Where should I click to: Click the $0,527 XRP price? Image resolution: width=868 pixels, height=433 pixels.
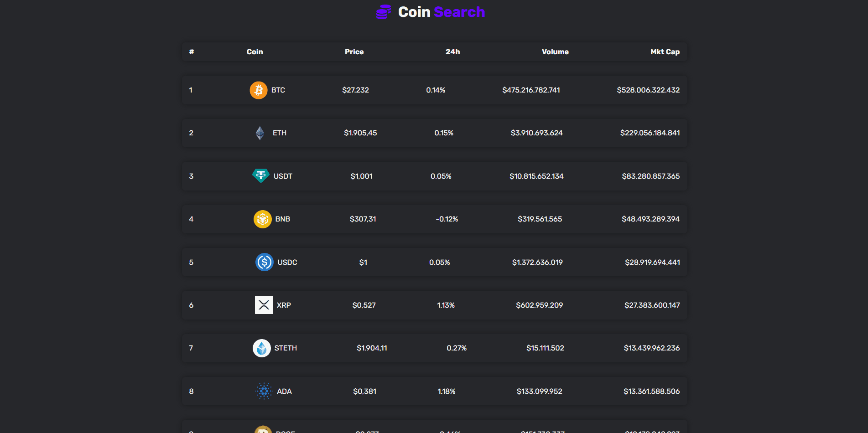(364, 305)
